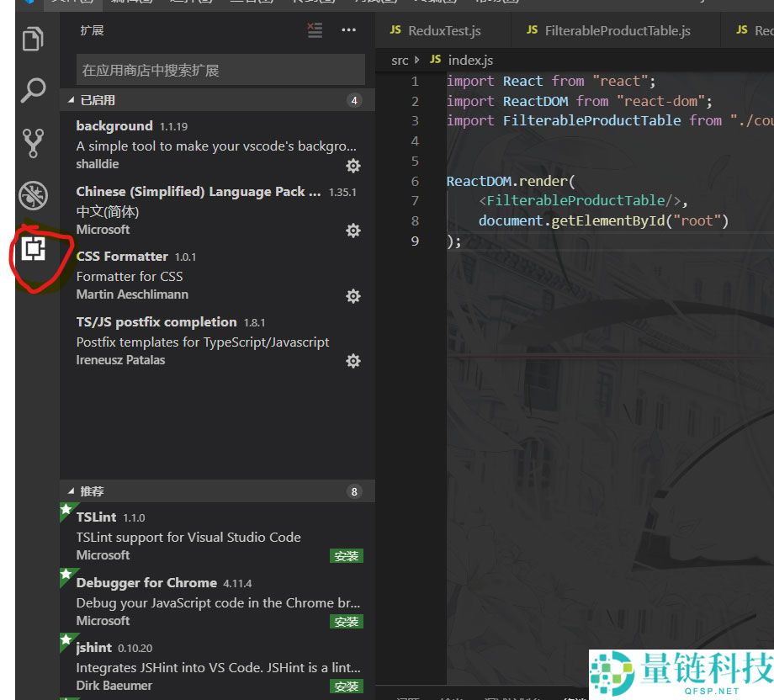
Task: Click shalldie publisher name
Action: [98, 164]
